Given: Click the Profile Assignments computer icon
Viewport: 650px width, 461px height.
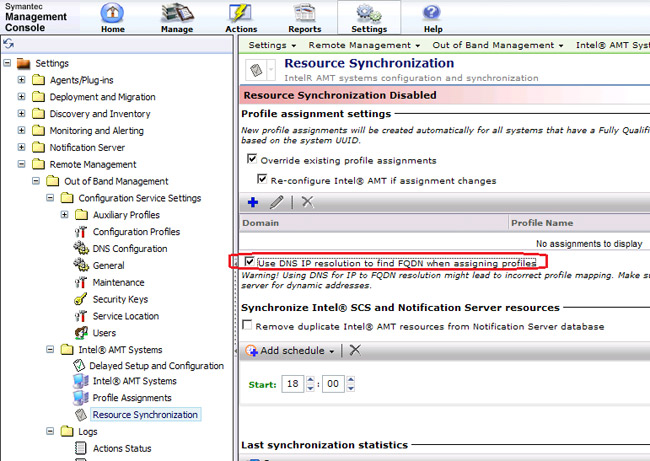Looking at the screenshot, I should [x=80, y=398].
